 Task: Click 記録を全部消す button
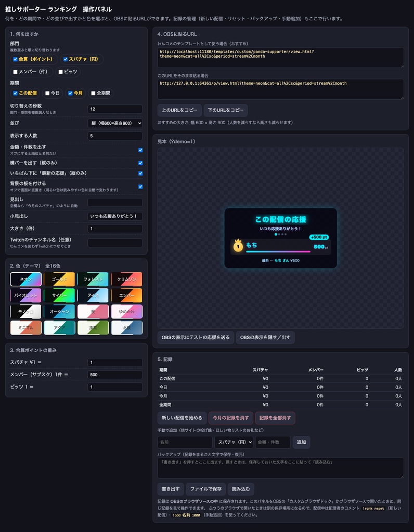[x=275, y=418]
